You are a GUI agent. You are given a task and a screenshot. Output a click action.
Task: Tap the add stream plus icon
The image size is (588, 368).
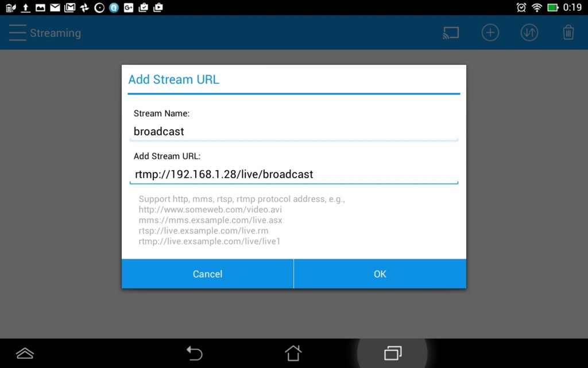(x=490, y=33)
